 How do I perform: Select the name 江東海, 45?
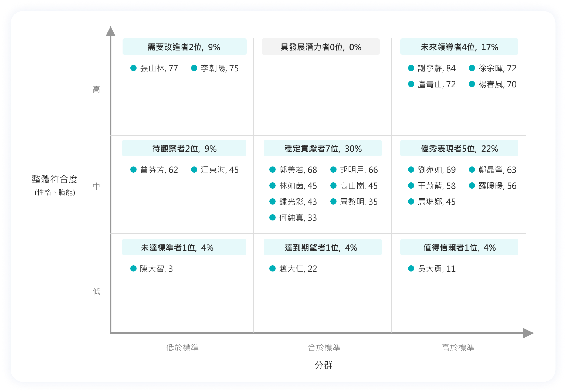[219, 170]
